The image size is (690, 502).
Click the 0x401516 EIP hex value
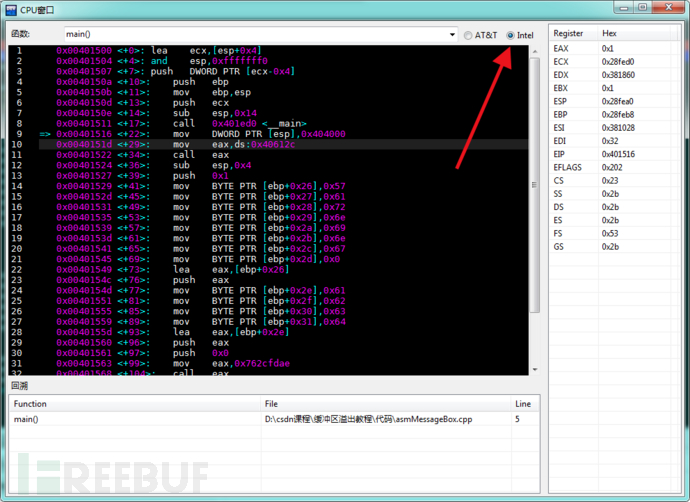(618, 154)
